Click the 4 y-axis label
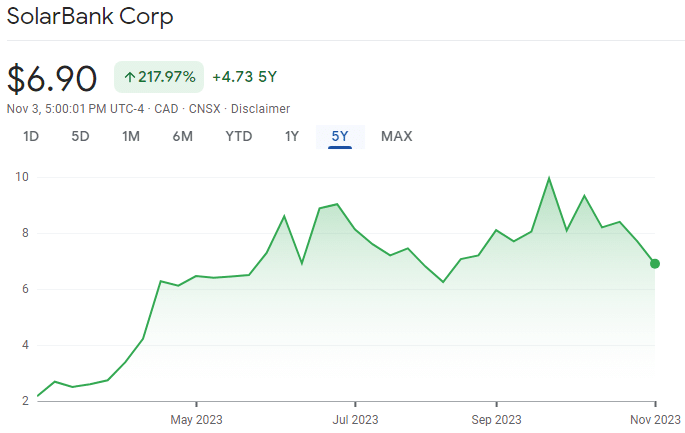685x433 pixels. 25,345
